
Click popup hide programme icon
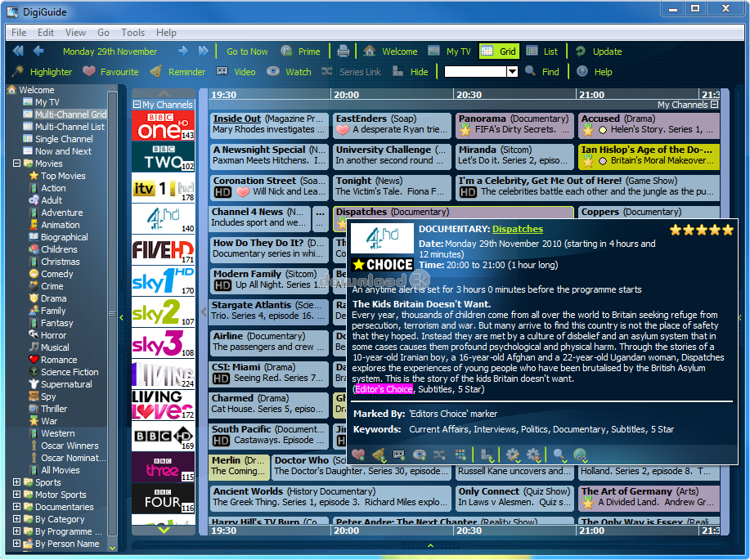pyautogui.click(x=487, y=455)
